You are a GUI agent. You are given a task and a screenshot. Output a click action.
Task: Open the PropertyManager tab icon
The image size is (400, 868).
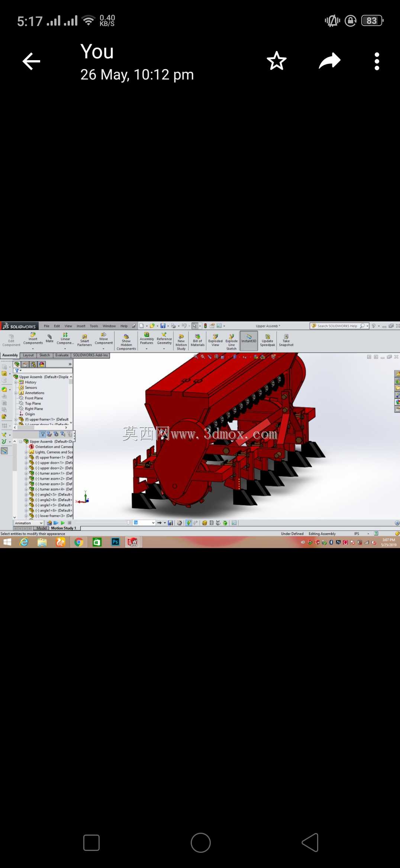point(25,364)
